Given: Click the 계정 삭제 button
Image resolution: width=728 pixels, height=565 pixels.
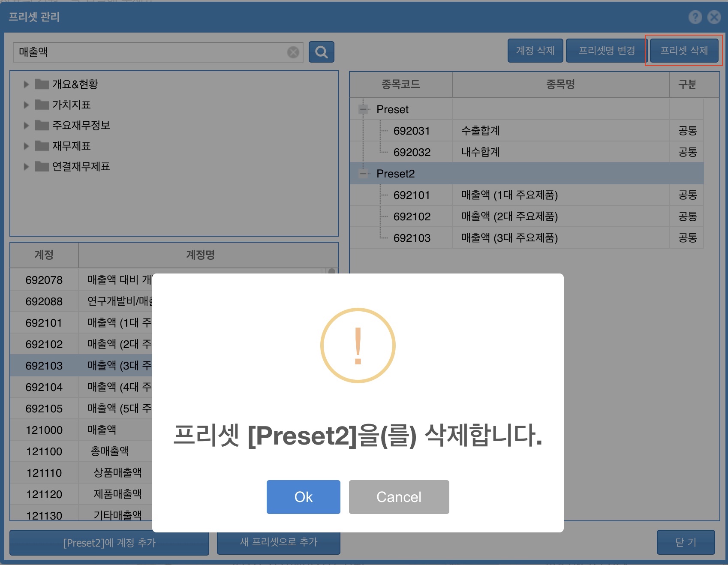Looking at the screenshot, I should 535,51.
